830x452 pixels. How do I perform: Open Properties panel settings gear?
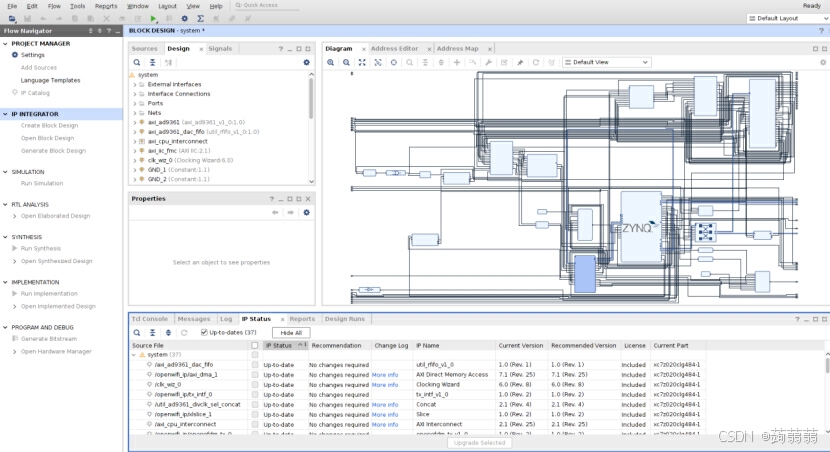pos(306,213)
